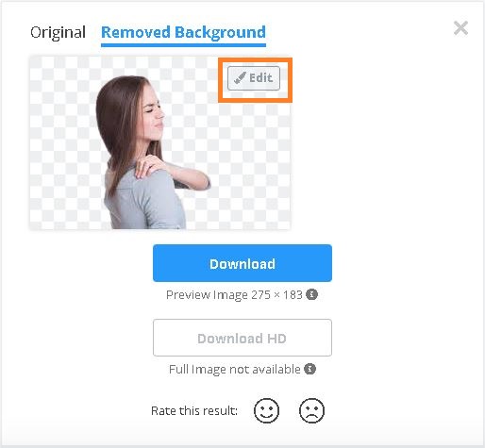Click the brush icon on the Edit button
The image size is (485, 448).
point(240,78)
